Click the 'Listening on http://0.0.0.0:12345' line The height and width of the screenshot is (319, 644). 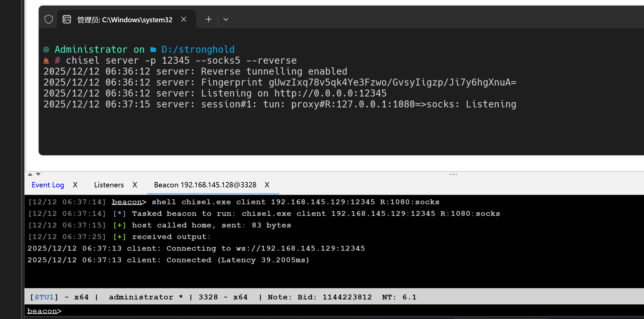[x=215, y=93]
